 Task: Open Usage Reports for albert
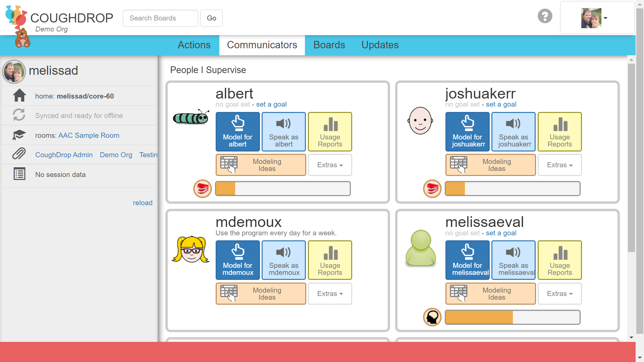click(x=330, y=132)
